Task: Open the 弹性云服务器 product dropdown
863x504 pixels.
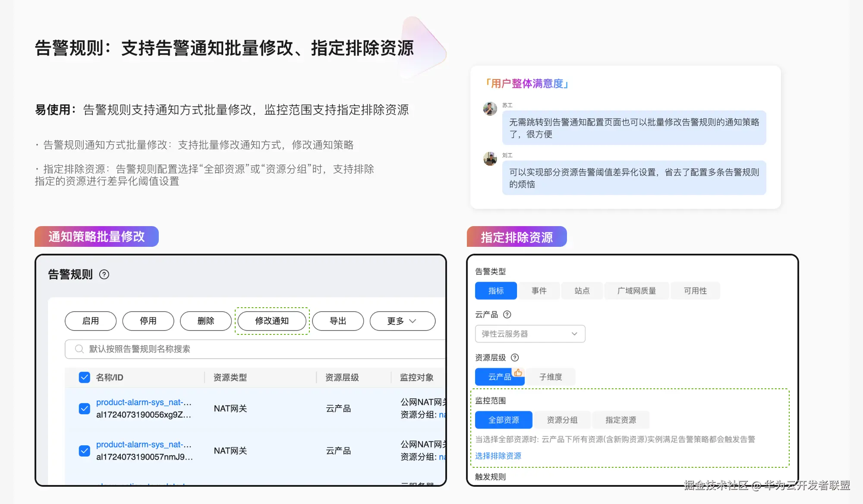Action: pyautogui.click(x=530, y=334)
